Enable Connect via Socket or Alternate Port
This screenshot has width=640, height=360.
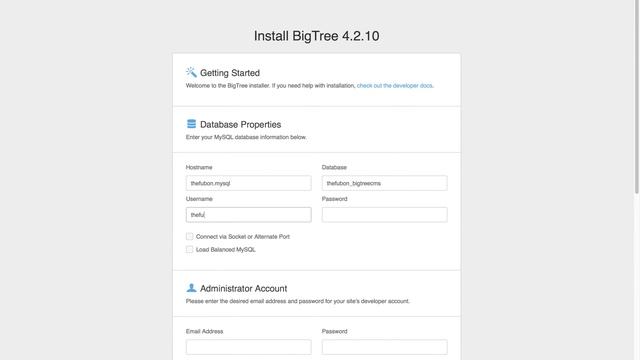pos(189,236)
